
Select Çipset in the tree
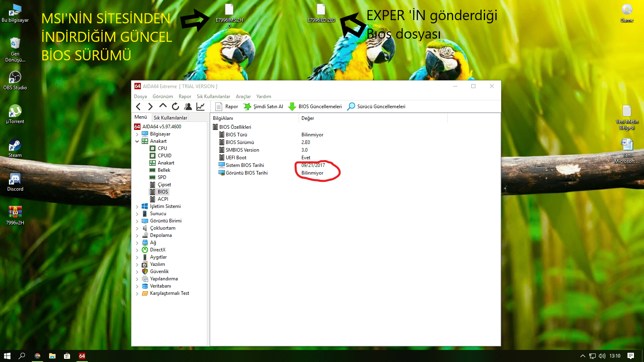[160, 185]
